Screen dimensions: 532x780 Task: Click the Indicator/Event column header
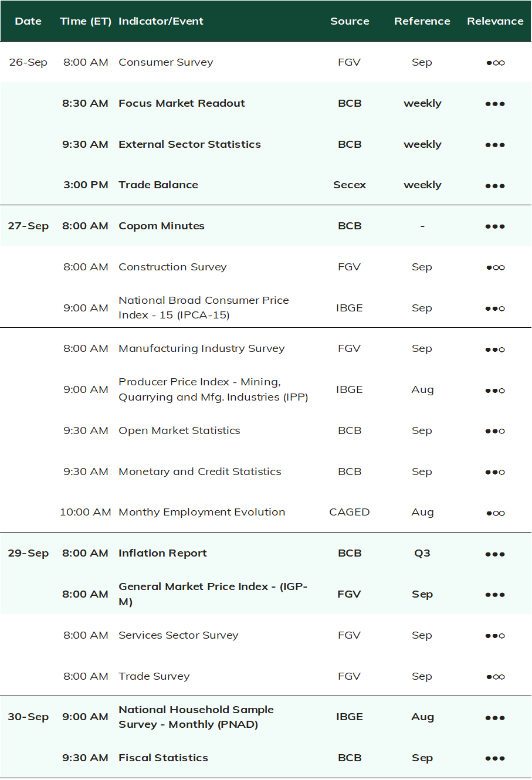(161, 21)
